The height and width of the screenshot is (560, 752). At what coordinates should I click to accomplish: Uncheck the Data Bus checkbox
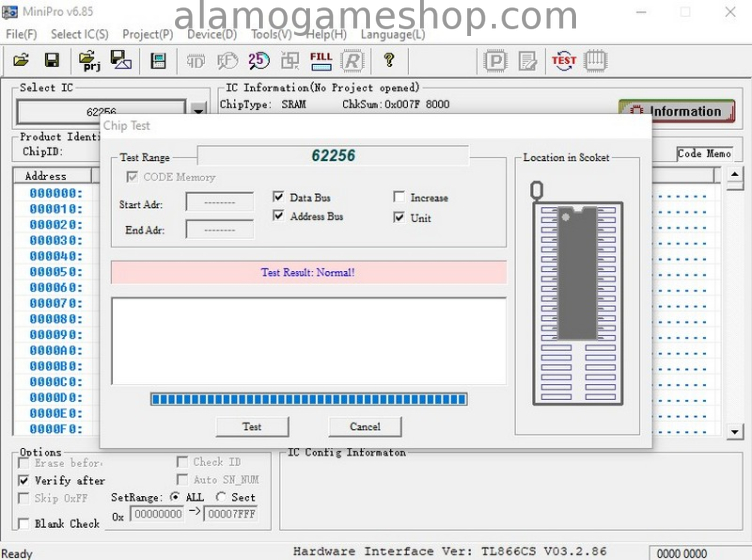[x=279, y=198]
